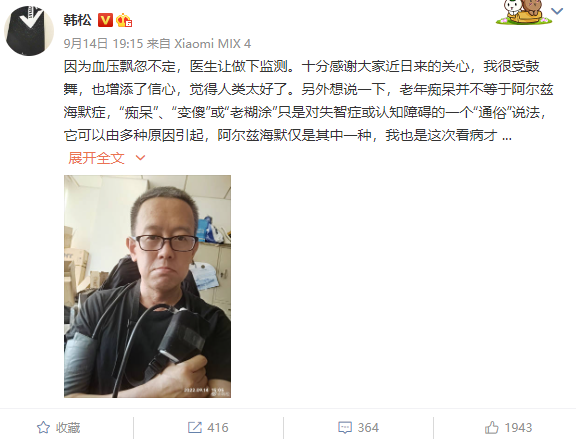Click the Xiaomi MIX 4 source link

[x=212, y=44]
